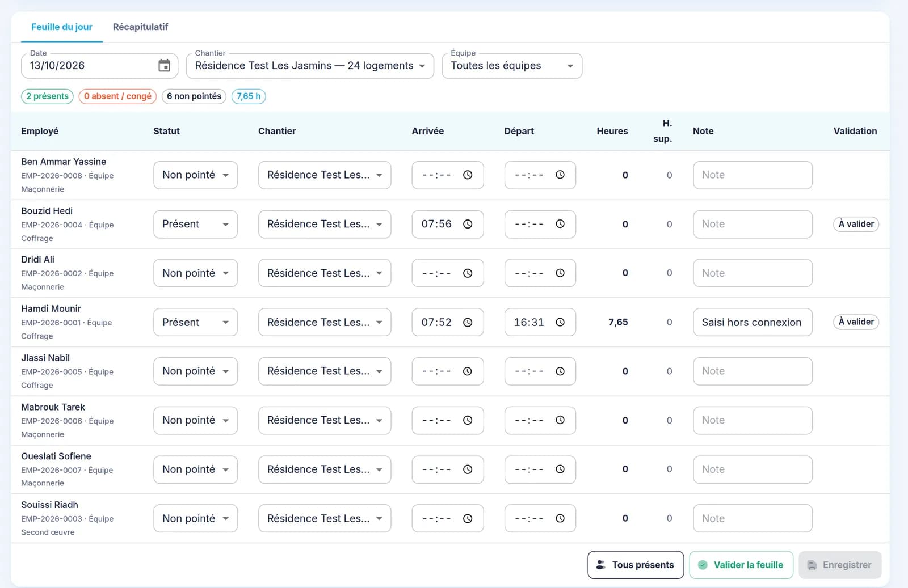Screen dimensions: 908x588
Task: Switch to the Récapitulatif tab
Action: (141, 27)
